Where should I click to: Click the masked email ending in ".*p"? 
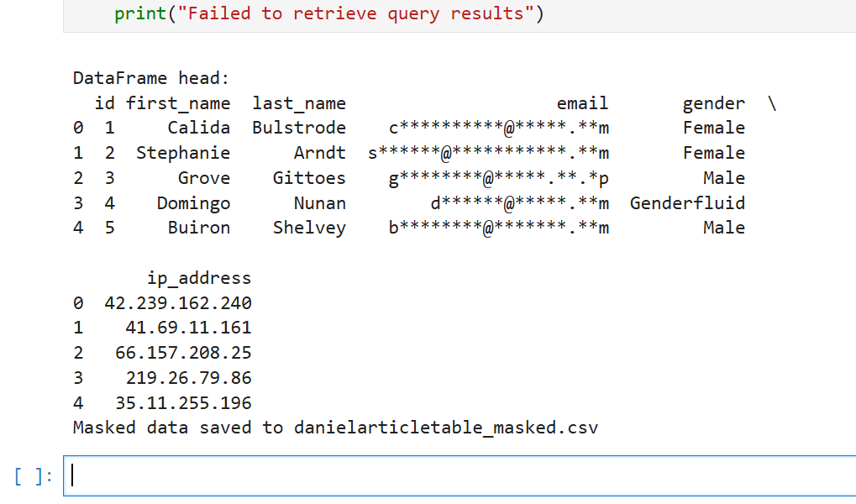498,178
